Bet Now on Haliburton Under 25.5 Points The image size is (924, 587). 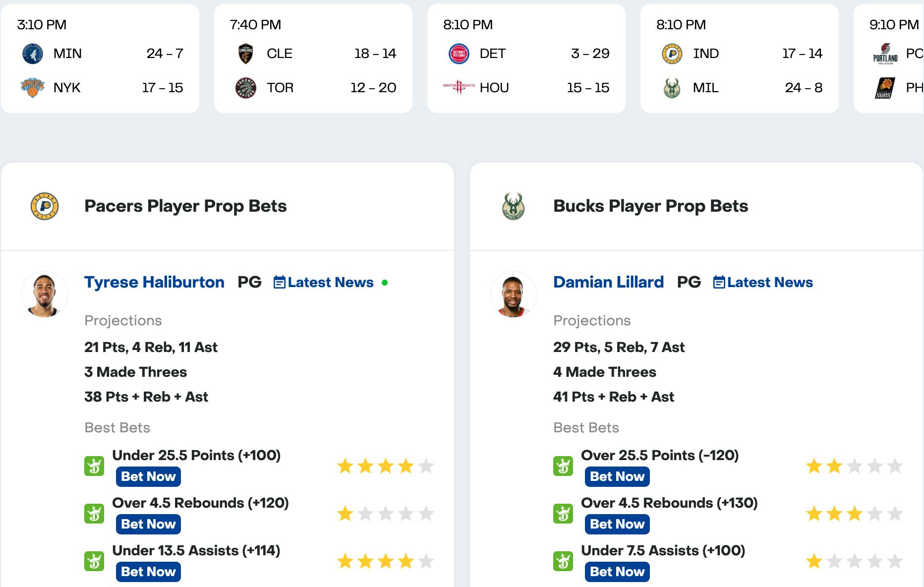click(x=148, y=476)
